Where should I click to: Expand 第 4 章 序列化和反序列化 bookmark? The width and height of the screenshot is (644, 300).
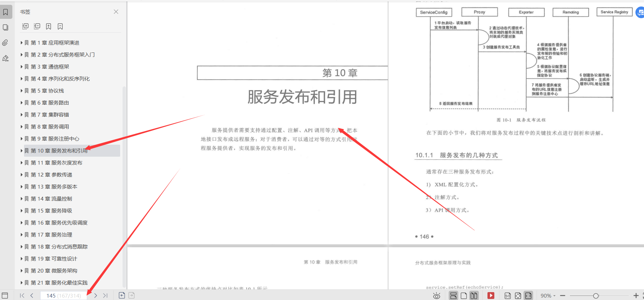[x=22, y=79]
